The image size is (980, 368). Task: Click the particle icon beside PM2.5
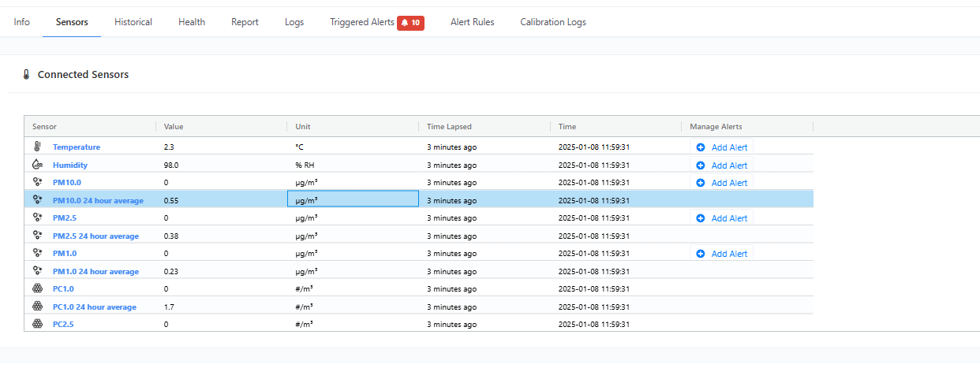(37, 217)
